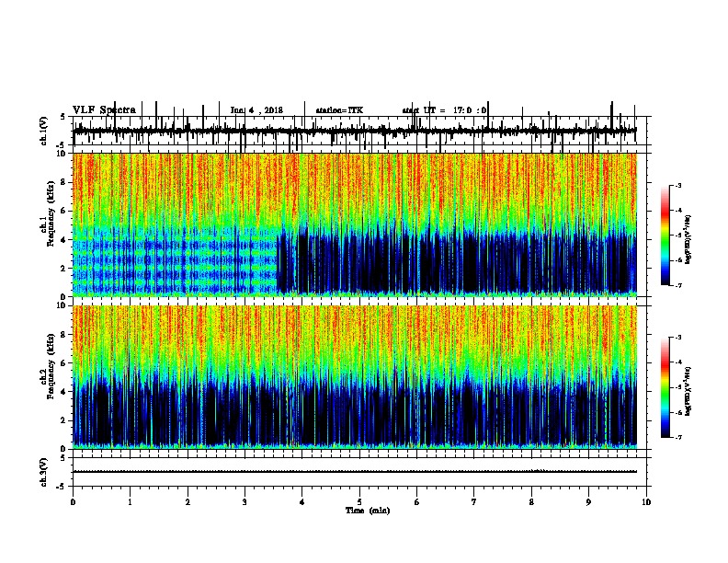Click time-axis tick label "1"
This screenshot has height=563, width=728.
130,502
